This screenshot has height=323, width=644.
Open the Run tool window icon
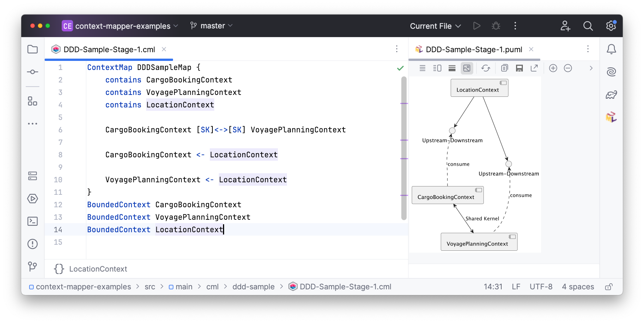33,199
